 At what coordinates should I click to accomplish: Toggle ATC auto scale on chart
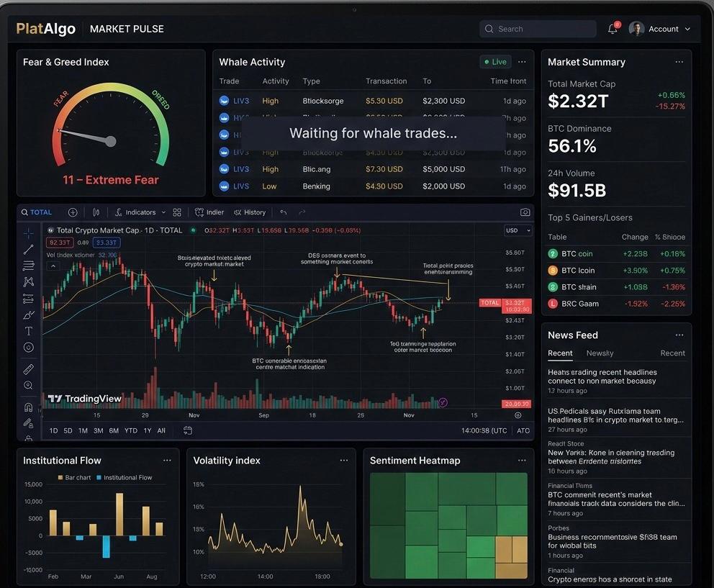point(523,430)
